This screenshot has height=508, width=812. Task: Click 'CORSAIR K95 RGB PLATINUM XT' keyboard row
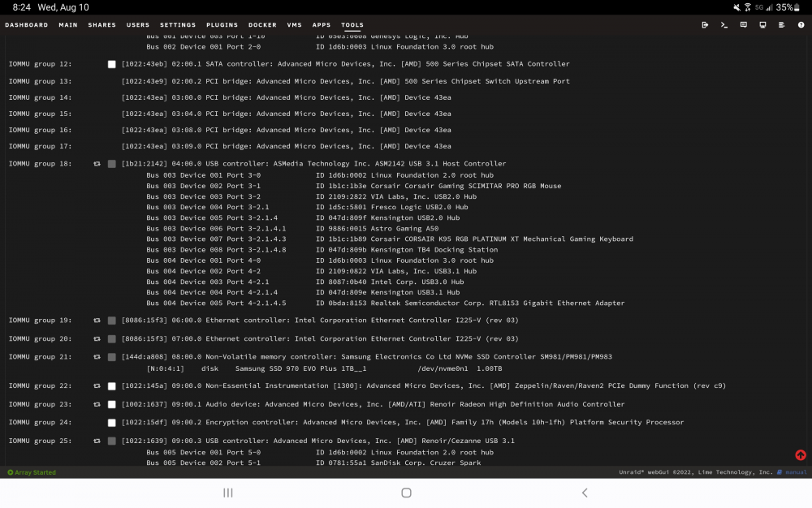tap(390, 239)
